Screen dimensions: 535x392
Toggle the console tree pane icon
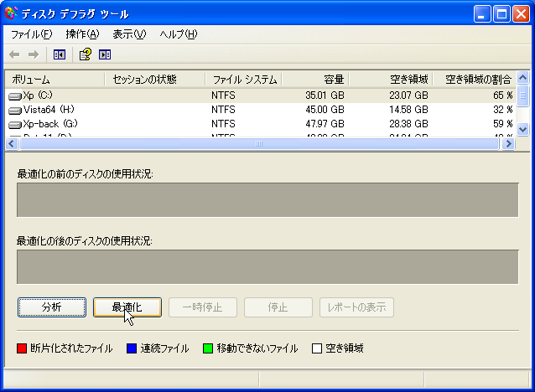click(60, 54)
